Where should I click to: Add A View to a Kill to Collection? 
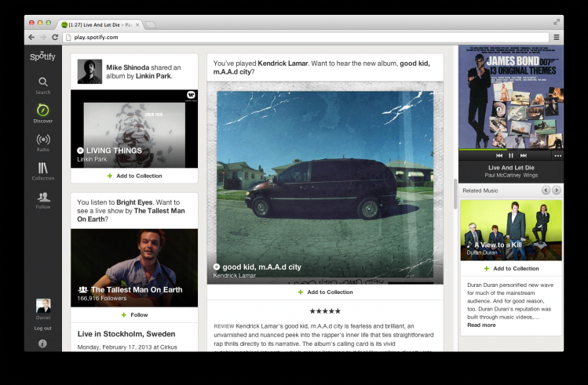pyautogui.click(x=511, y=268)
